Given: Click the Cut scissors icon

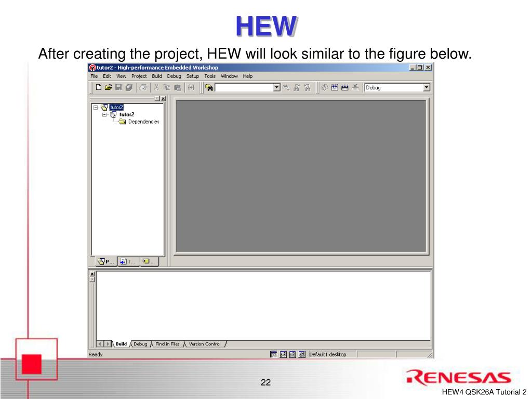Looking at the screenshot, I should pos(156,87).
